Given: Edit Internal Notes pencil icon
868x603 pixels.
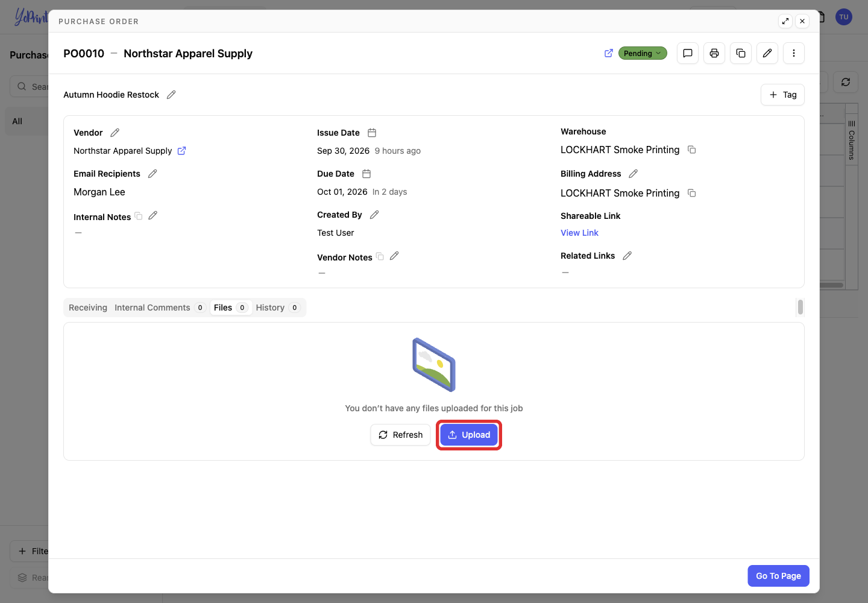Looking at the screenshot, I should 153,215.
